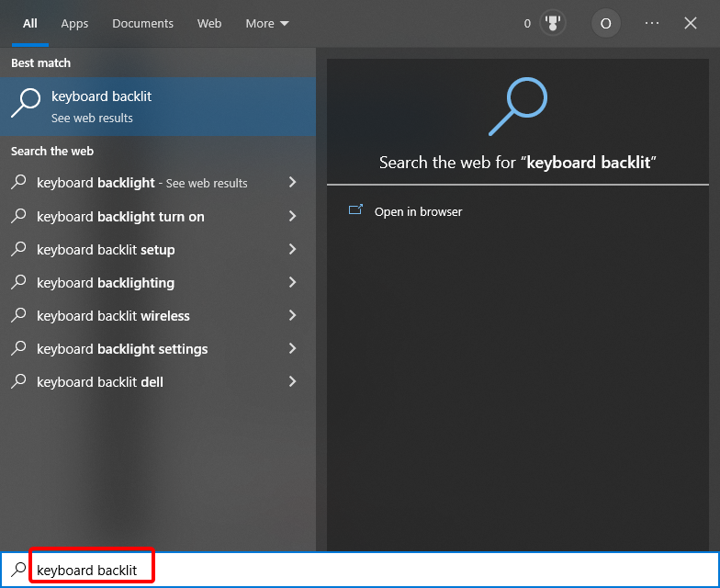Open the three-dot options menu
Screen dimensions: 720x588
652,23
